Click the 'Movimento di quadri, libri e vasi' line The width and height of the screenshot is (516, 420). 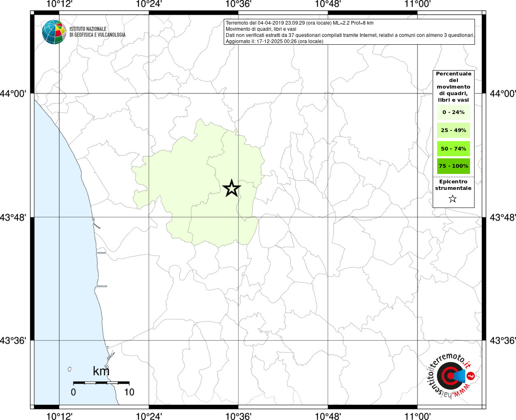click(261, 29)
